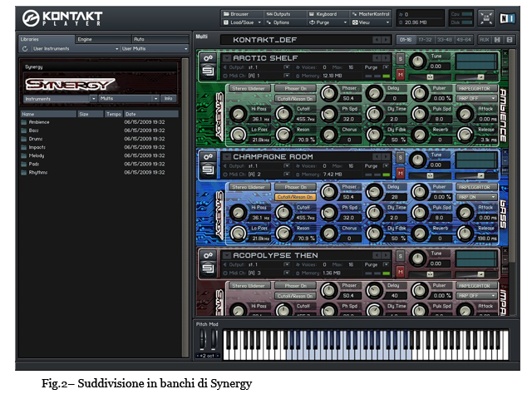Solo the Champagne Room instrument

(401, 157)
